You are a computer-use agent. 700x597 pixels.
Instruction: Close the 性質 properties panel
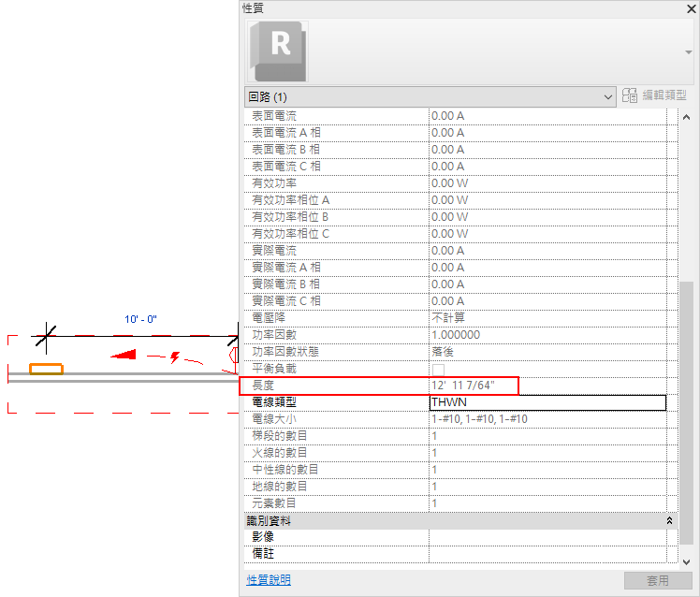691,8
